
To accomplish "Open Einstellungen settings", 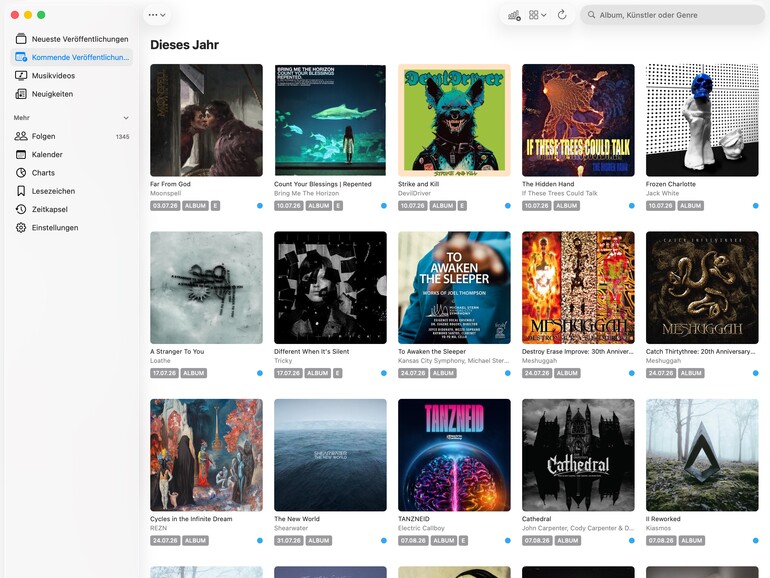I will pos(72,227).
